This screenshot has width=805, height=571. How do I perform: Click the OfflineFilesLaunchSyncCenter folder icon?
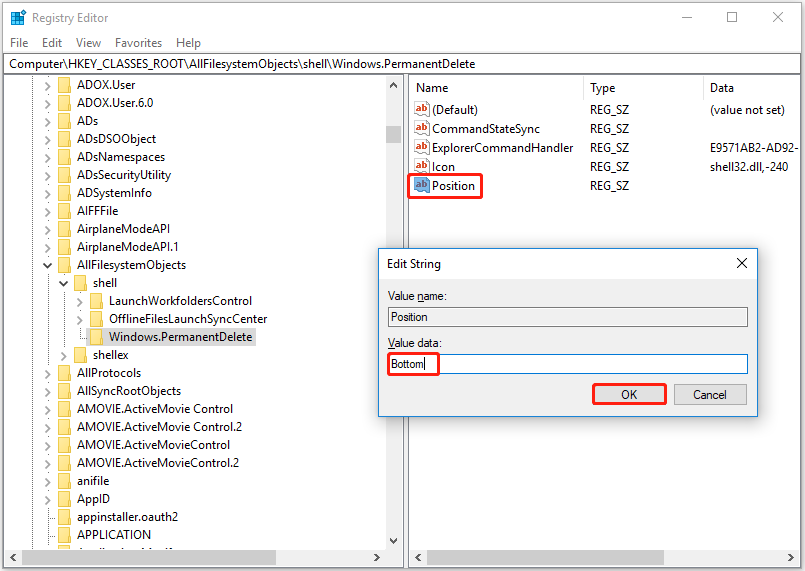tap(97, 319)
